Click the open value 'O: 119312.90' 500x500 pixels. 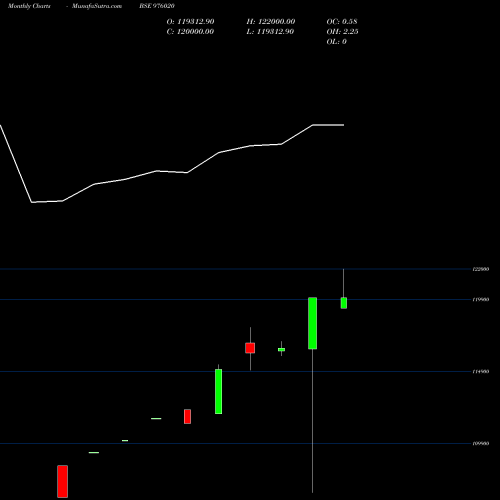pos(190,22)
